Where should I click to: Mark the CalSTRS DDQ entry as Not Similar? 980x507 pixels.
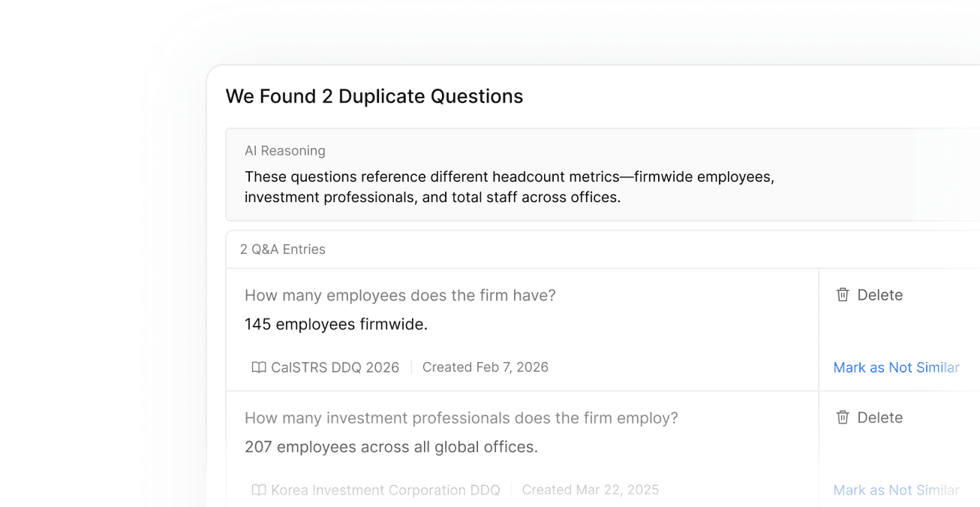tap(897, 367)
